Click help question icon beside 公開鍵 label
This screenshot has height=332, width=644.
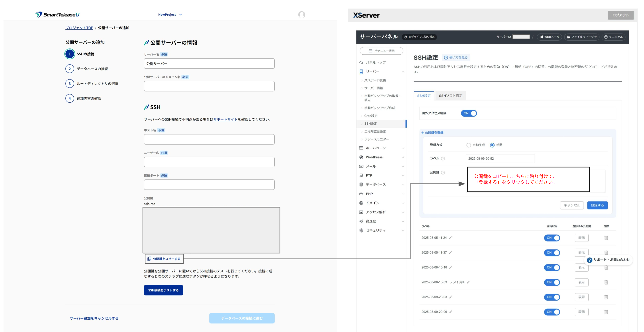pos(443,173)
